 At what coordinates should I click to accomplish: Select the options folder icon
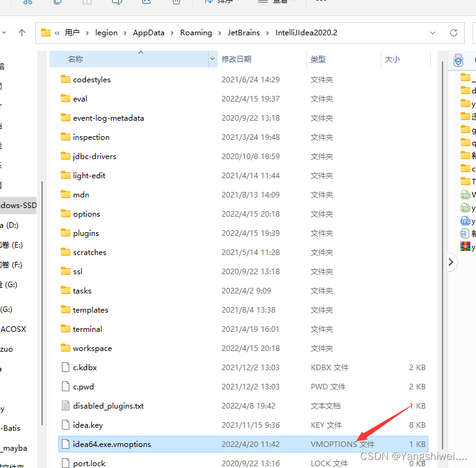click(x=65, y=214)
